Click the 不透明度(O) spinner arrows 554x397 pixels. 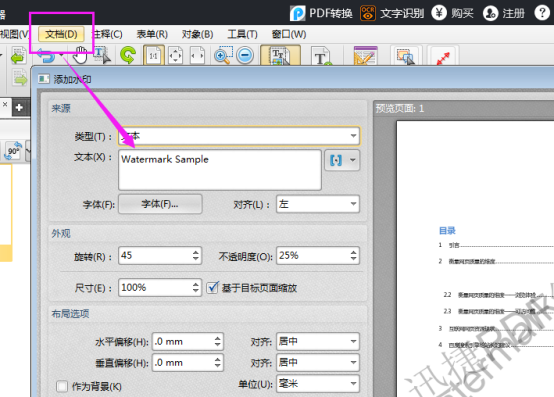pos(353,255)
